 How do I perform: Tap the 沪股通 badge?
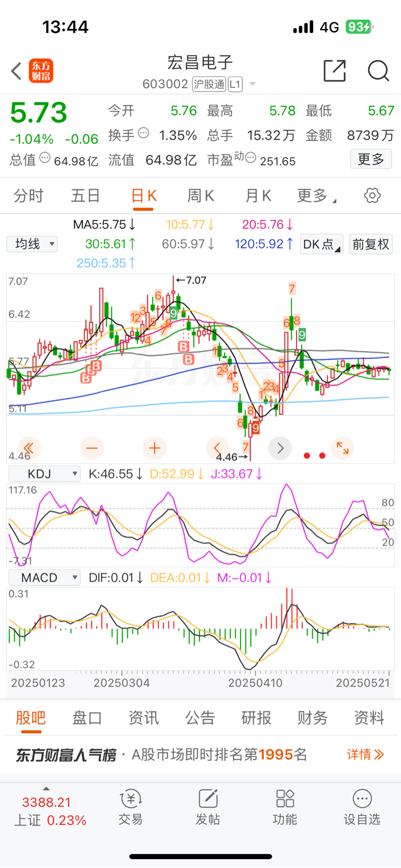[x=209, y=84]
